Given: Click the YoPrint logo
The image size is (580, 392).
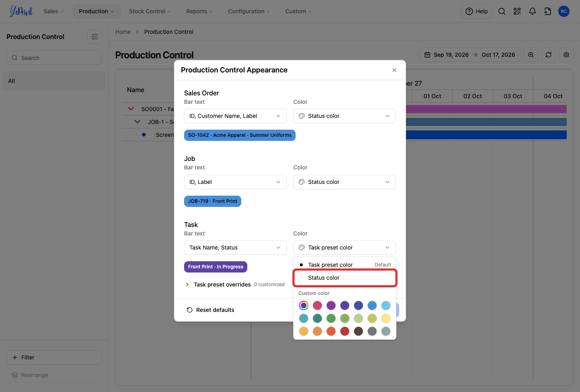Looking at the screenshot, I should pos(21,11).
